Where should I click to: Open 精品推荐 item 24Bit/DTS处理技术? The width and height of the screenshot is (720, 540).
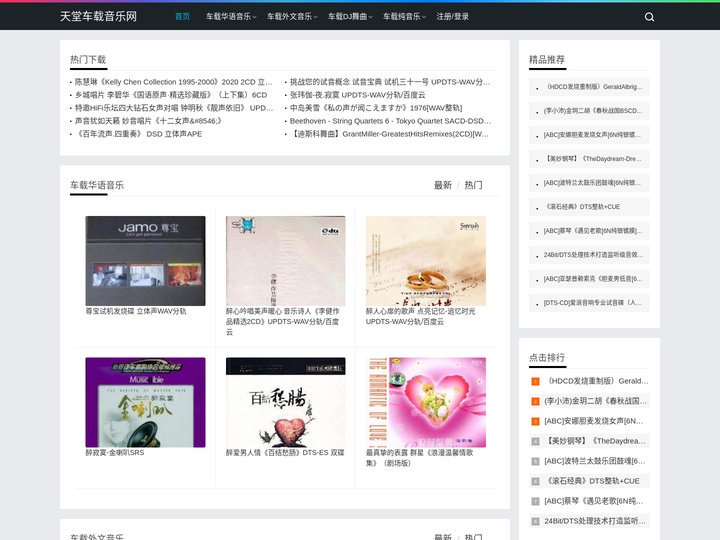[593, 255]
